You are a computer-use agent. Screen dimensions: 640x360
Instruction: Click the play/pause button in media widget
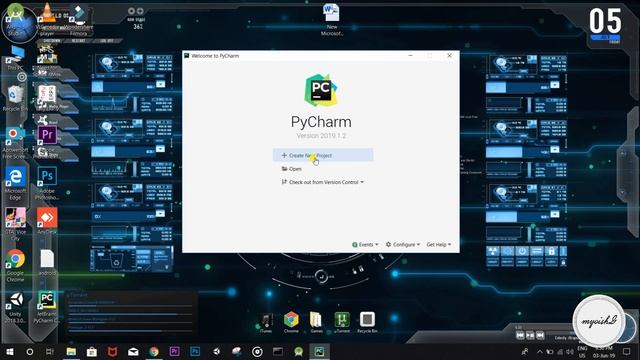(530, 335)
